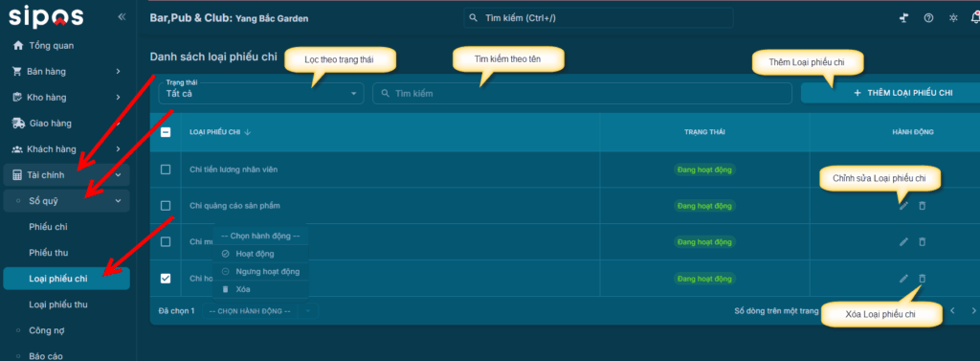Uncheck the ticked fourth row checkbox

tap(166, 279)
